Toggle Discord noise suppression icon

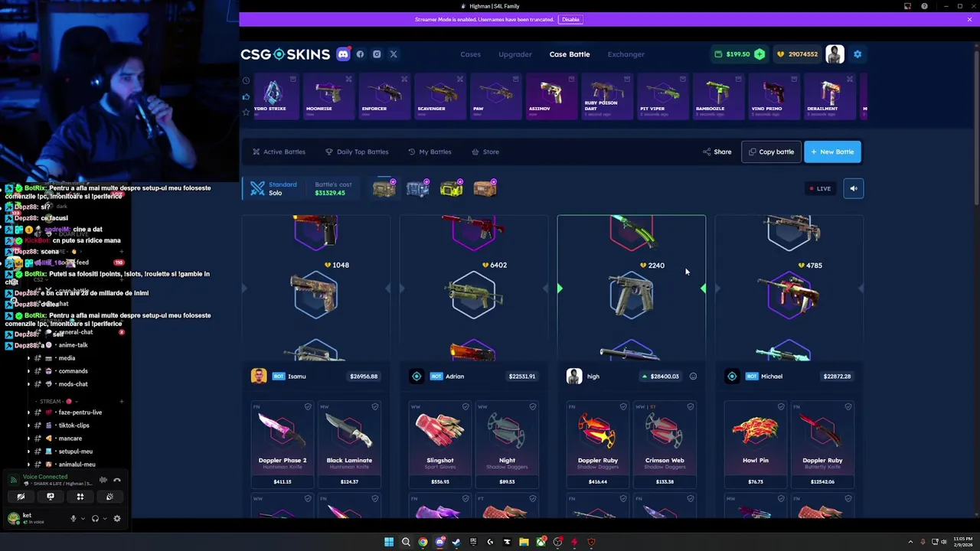[103, 480]
